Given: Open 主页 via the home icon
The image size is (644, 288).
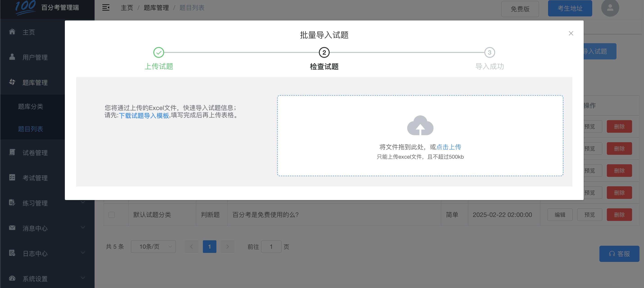Looking at the screenshot, I should 12,32.
